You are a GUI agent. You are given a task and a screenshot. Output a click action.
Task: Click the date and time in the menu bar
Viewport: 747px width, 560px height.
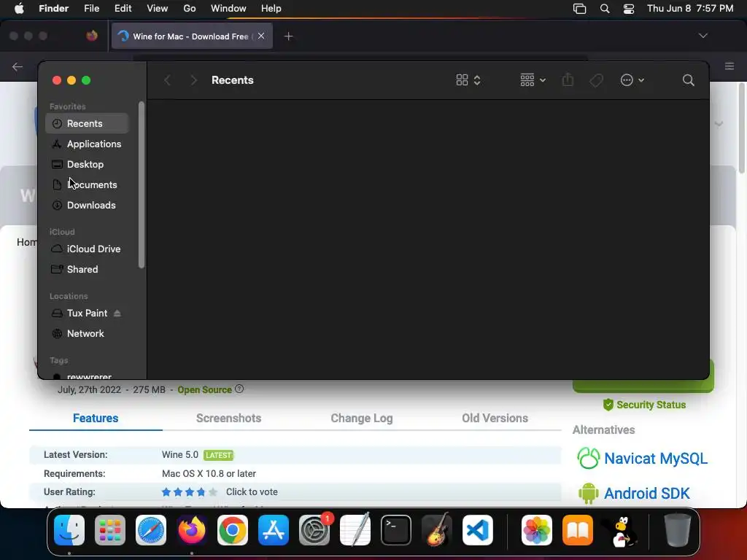[x=690, y=9]
